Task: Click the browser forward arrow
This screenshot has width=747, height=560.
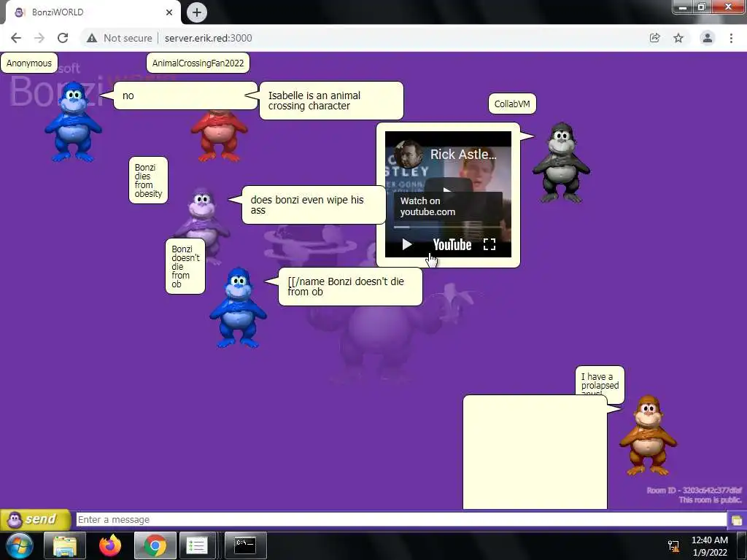Action: pyautogui.click(x=39, y=38)
